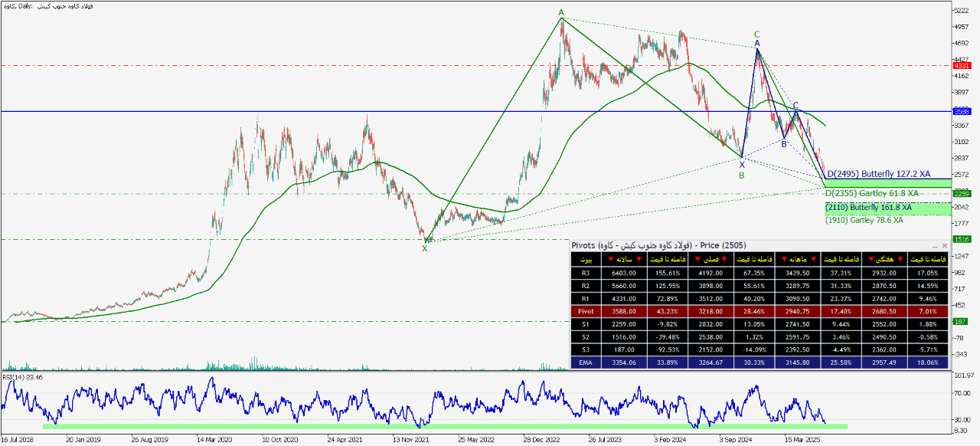Select the Pivot row label in table
980x446 pixels.
(x=585, y=312)
